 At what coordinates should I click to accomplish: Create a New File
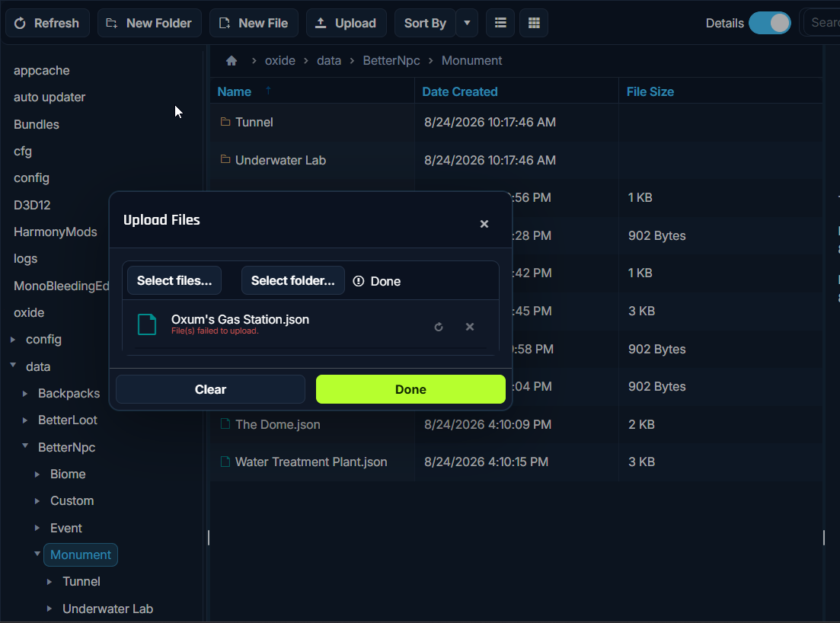click(x=254, y=23)
